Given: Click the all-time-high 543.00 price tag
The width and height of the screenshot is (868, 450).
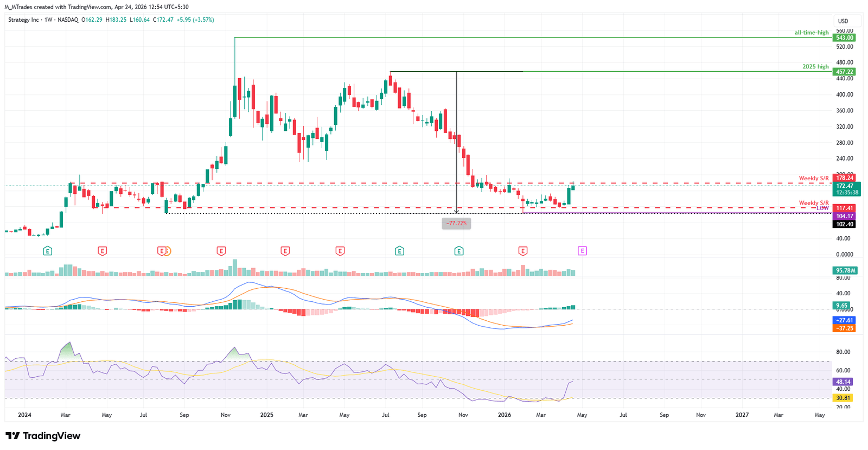Looking at the screenshot, I should tap(844, 37).
